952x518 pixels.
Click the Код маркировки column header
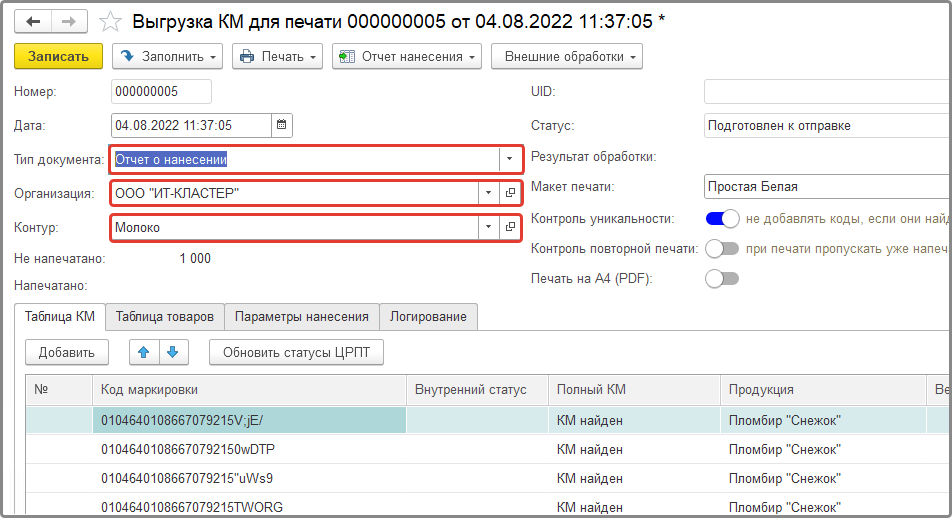(250, 390)
